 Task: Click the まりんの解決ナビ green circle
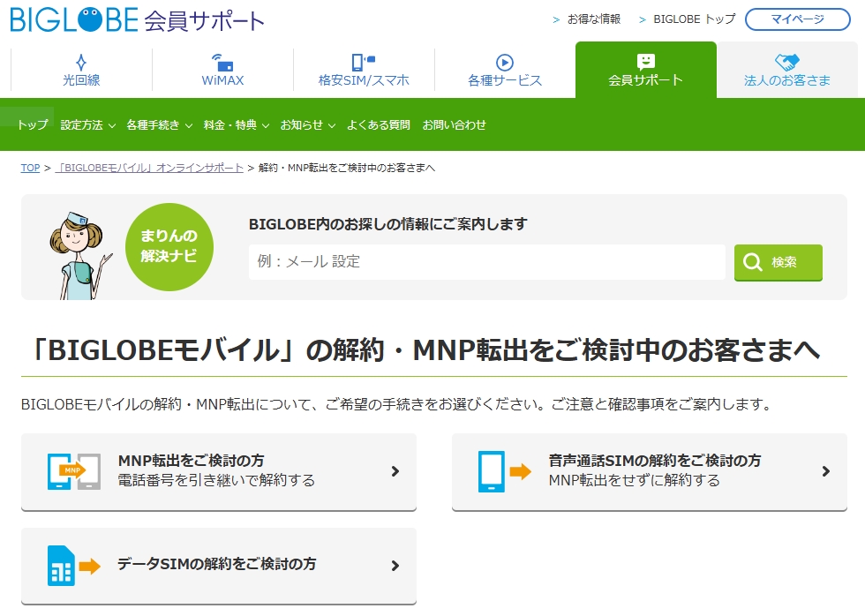(169, 246)
